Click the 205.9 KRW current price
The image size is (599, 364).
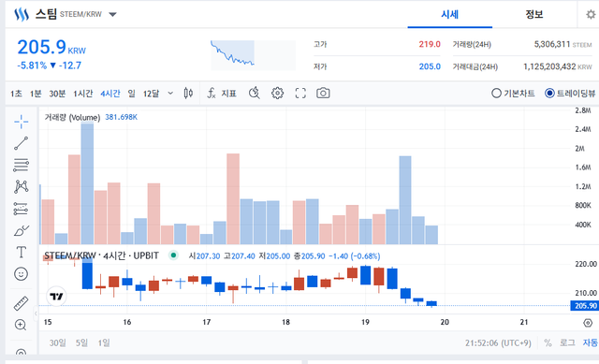(x=51, y=48)
